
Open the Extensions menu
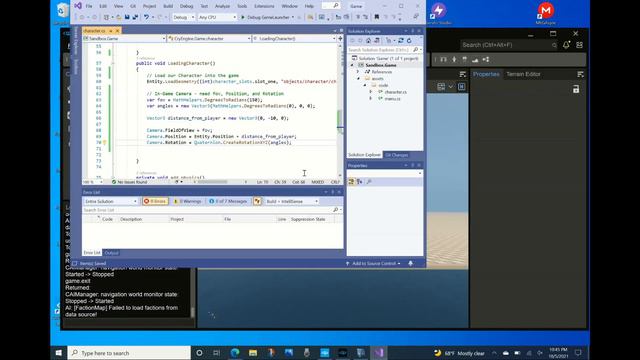(264, 6)
